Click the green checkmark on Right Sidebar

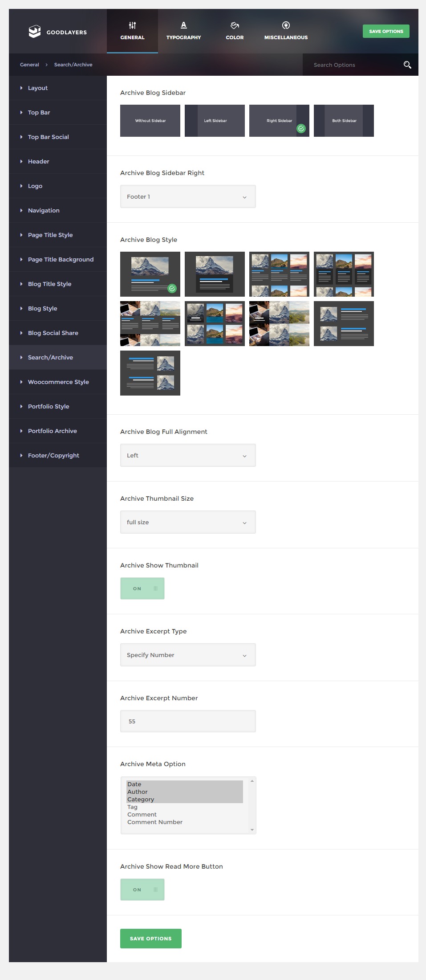301,128
